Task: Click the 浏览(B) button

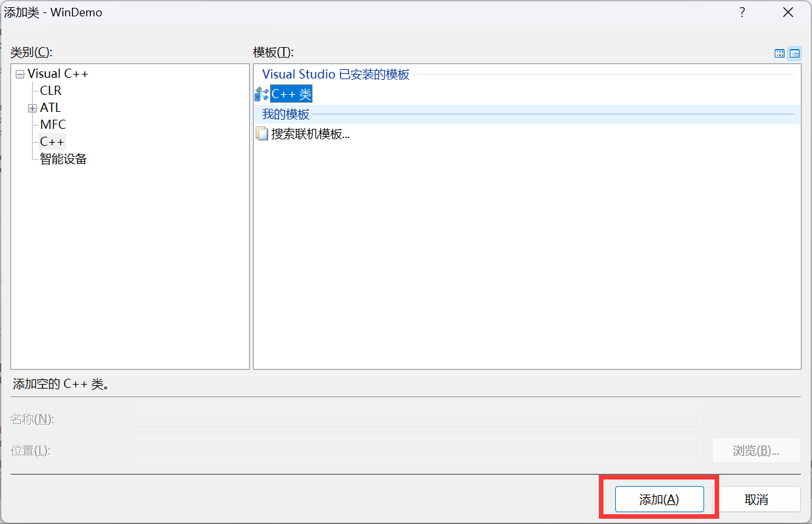Action: (756, 449)
